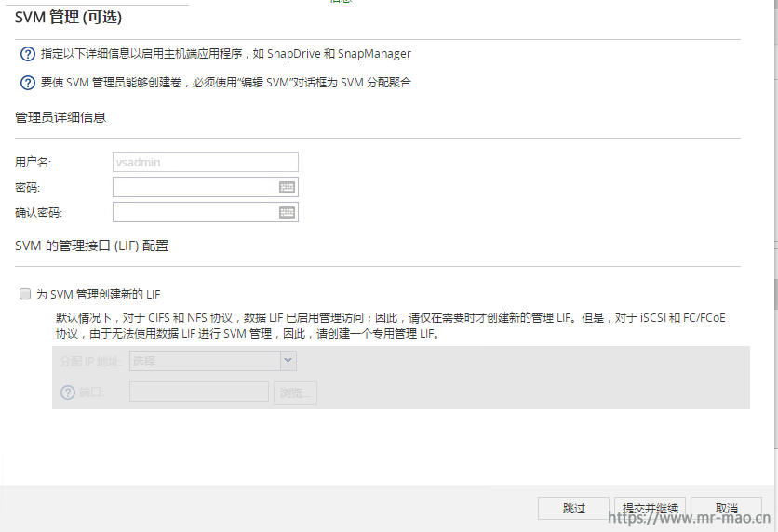This screenshot has width=778, height=532.
Task: Click the 提交并继续 button
Action: tap(650, 508)
